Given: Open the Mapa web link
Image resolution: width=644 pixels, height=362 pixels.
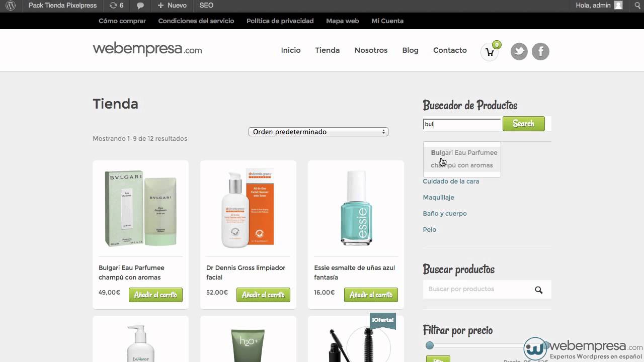Looking at the screenshot, I should (x=342, y=21).
